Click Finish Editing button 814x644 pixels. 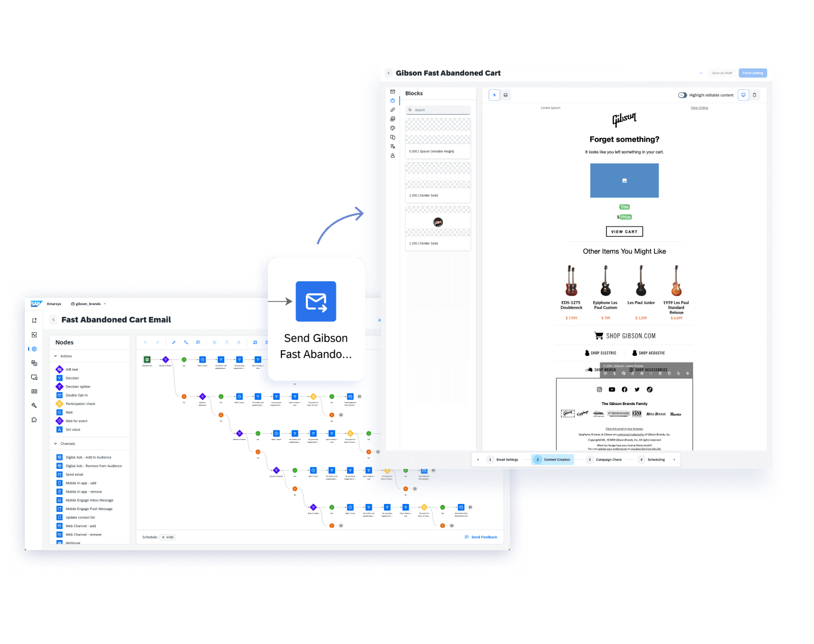(x=753, y=73)
